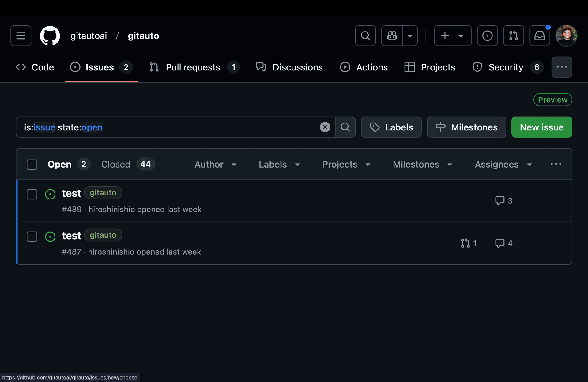Image resolution: width=588 pixels, height=382 pixels.
Task: Select the checkbox for issue #489
Action: [32, 194]
